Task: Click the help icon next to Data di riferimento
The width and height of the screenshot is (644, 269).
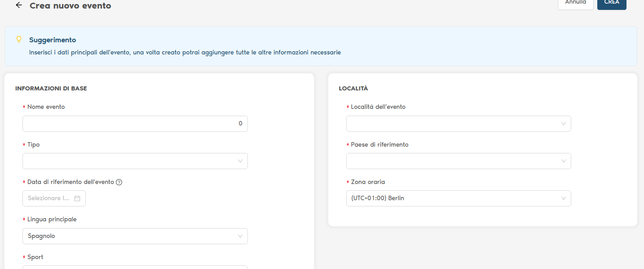Action: 119,182
